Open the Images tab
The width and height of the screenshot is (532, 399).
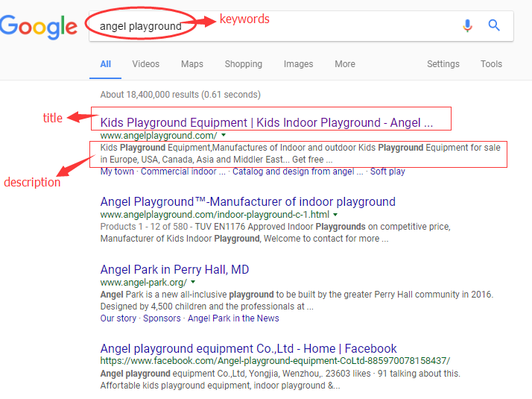[x=298, y=64]
